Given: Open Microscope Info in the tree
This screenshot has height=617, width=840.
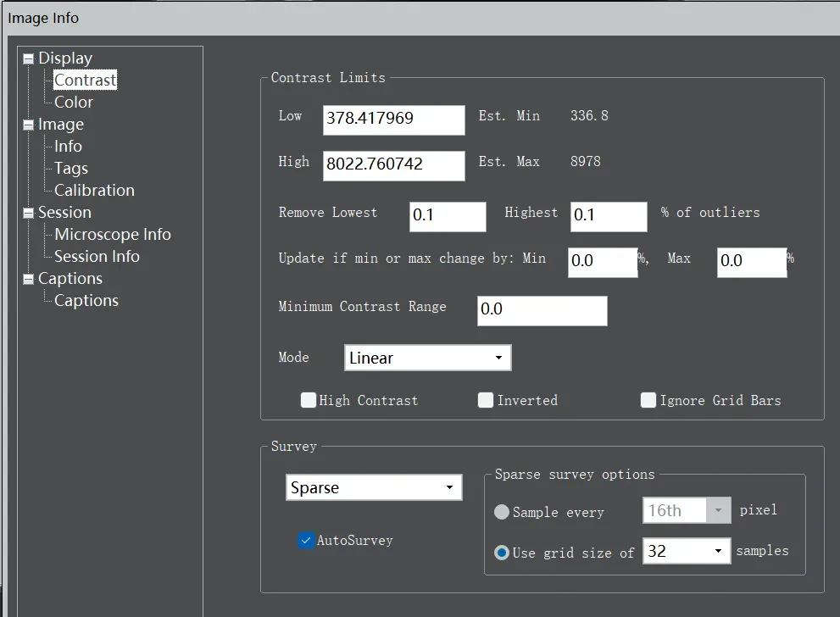Looking at the screenshot, I should (x=113, y=235).
